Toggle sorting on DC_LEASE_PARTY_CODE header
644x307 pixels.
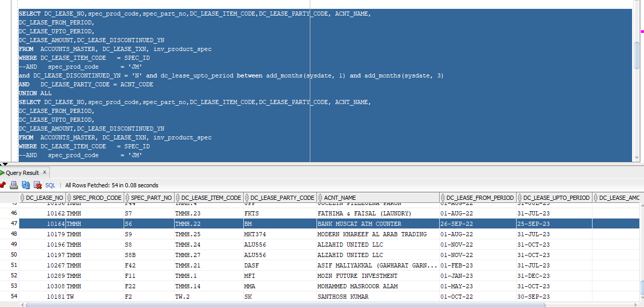247,197
